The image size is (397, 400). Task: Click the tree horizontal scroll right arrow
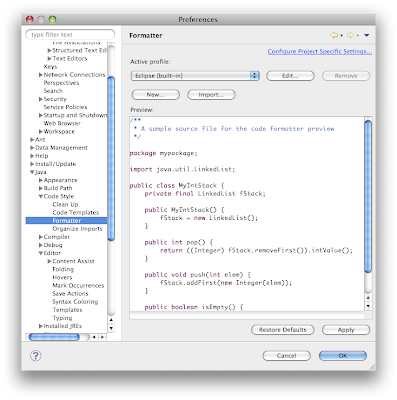102,337
